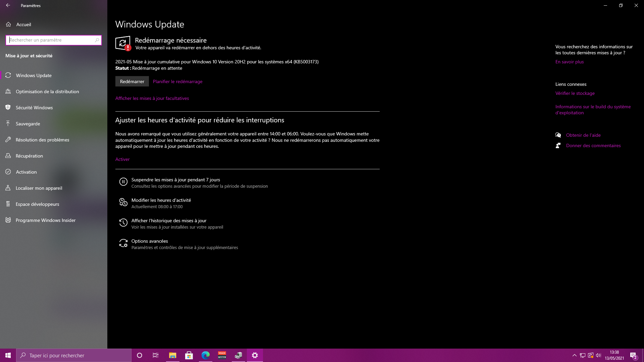Click the restart-required status icon
Screen dimensions: 644x362
pos(123,44)
